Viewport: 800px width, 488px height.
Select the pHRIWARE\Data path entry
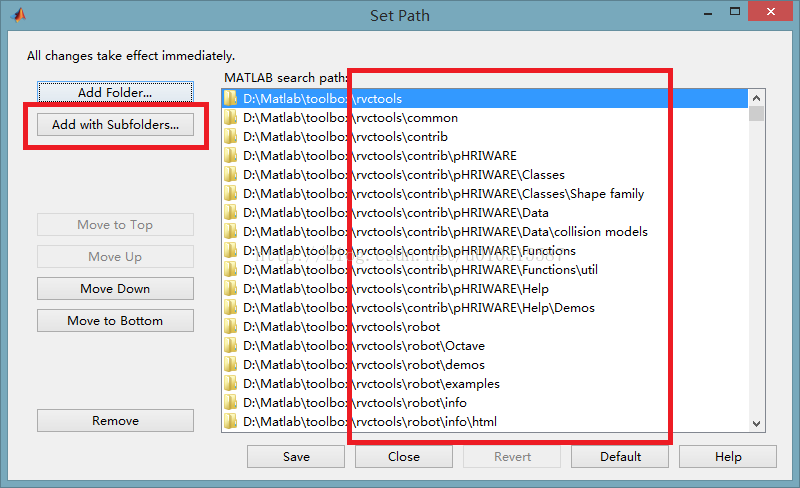[485, 212]
